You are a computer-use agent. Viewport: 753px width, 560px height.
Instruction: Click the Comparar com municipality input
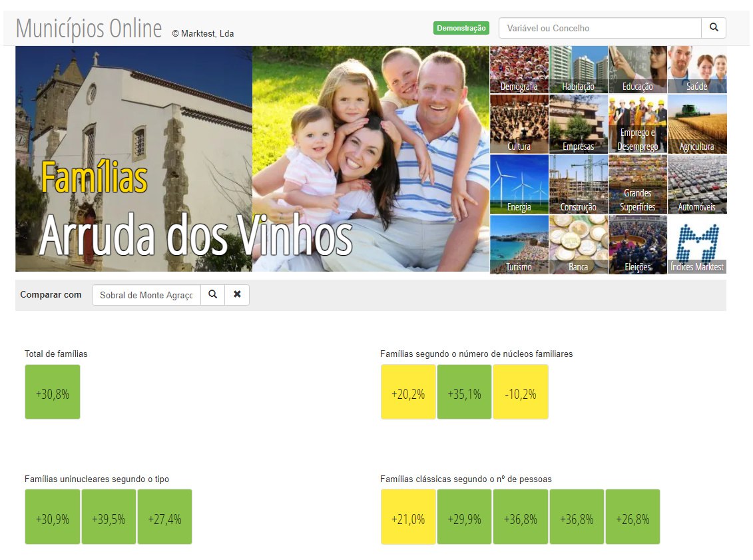[146, 295]
